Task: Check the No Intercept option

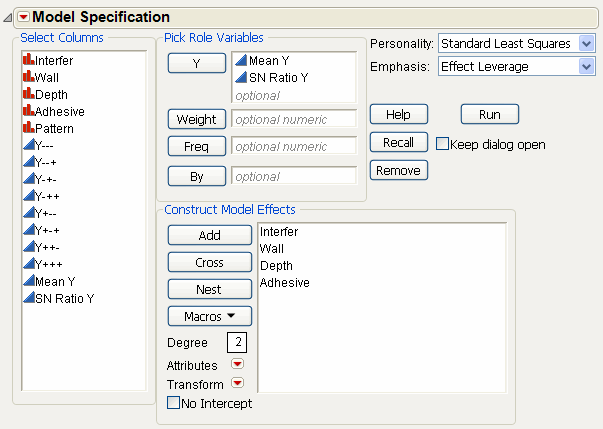Action: click(174, 404)
